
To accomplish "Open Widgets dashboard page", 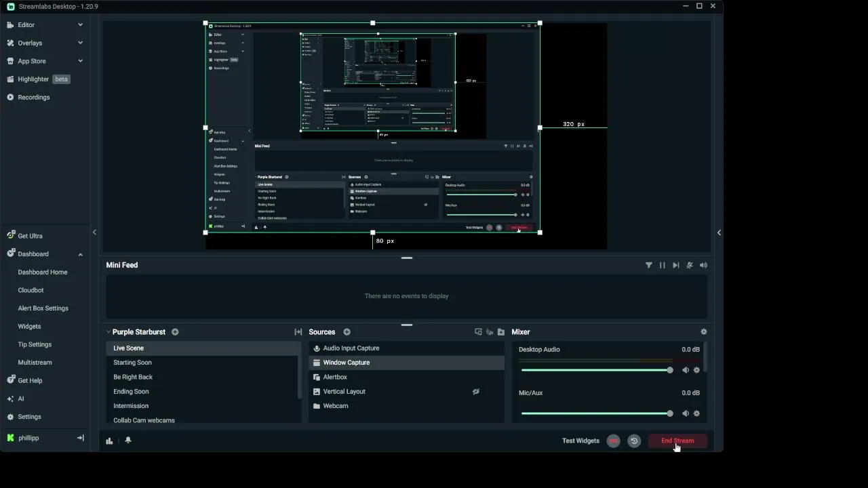I will tap(29, 326).
